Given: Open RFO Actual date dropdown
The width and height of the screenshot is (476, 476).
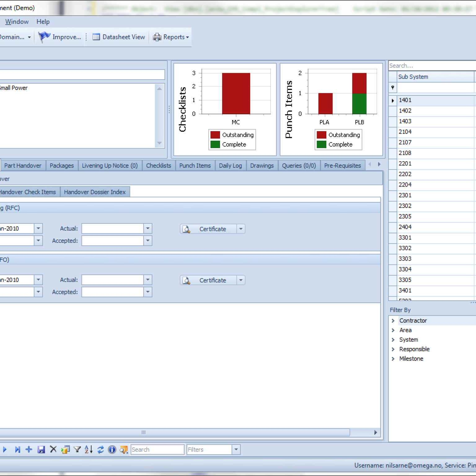Looking at the screenshot, I should click(148, 280).
